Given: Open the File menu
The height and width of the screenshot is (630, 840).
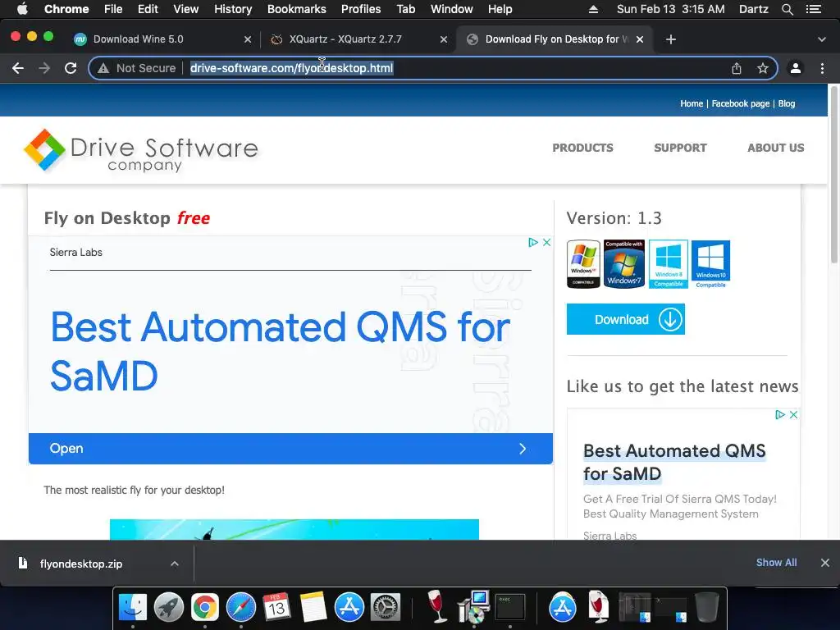Looking at the screenshot, I should click(x=113, y=9).
